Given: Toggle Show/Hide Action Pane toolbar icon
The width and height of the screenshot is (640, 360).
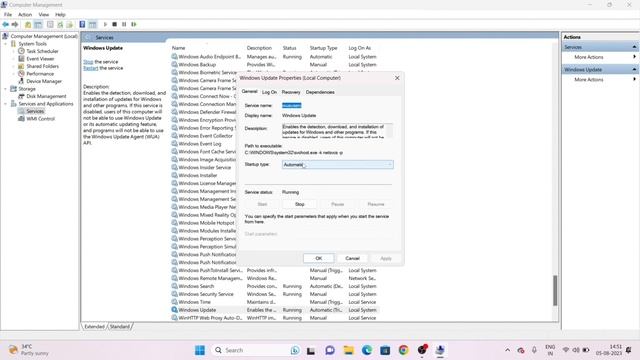Looking at the screenshot, I should (92, 24).
